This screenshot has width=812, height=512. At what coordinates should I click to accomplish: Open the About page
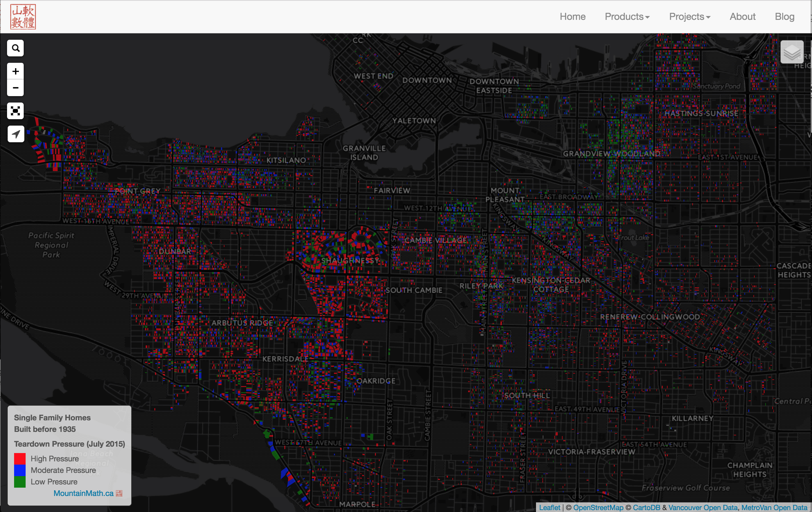[x=742, y=17]
